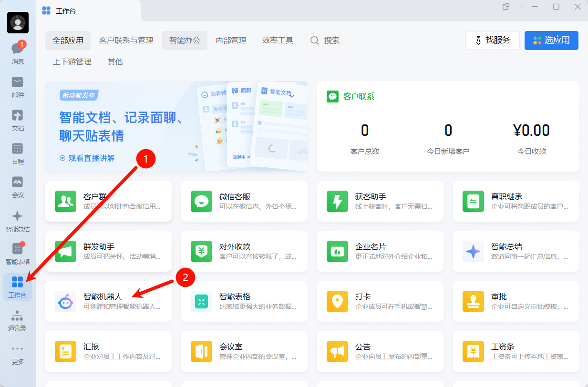Click the pop-out window icon in title bar
This screenshot has height=387, width=588.
506,7
